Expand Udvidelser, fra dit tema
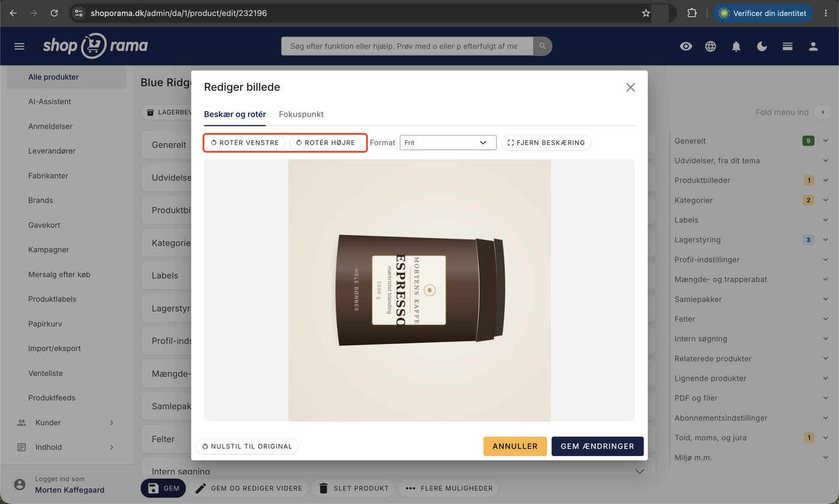The height and width of the screenshot is (504, 839). (x=752, y=161)
